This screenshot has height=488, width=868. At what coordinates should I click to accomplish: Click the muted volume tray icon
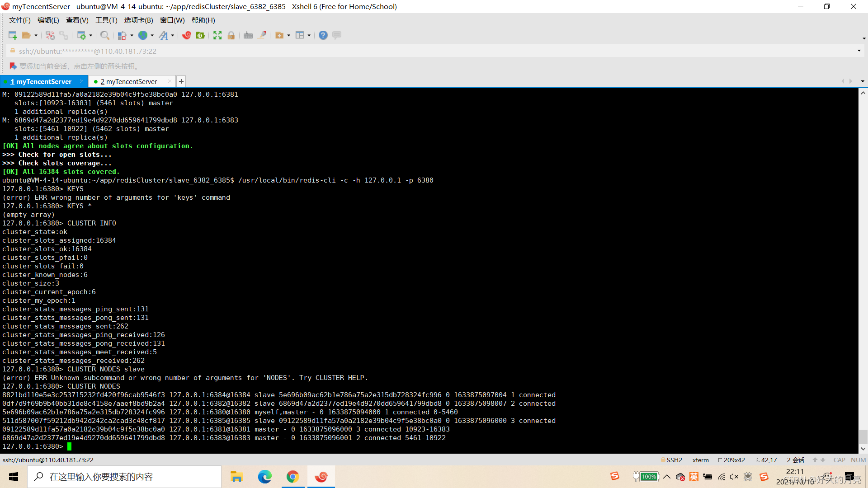click(x=734, y=477)
